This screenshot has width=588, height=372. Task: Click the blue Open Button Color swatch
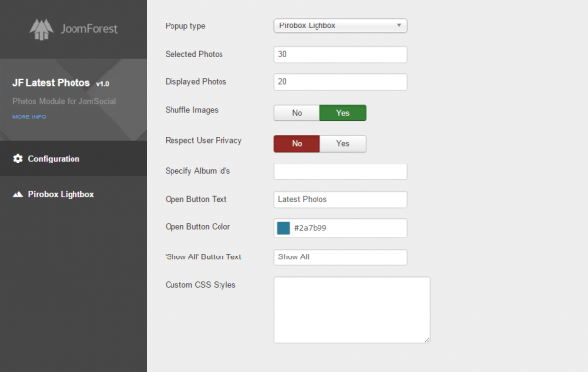pyautogui.click(x=283, y=228)
